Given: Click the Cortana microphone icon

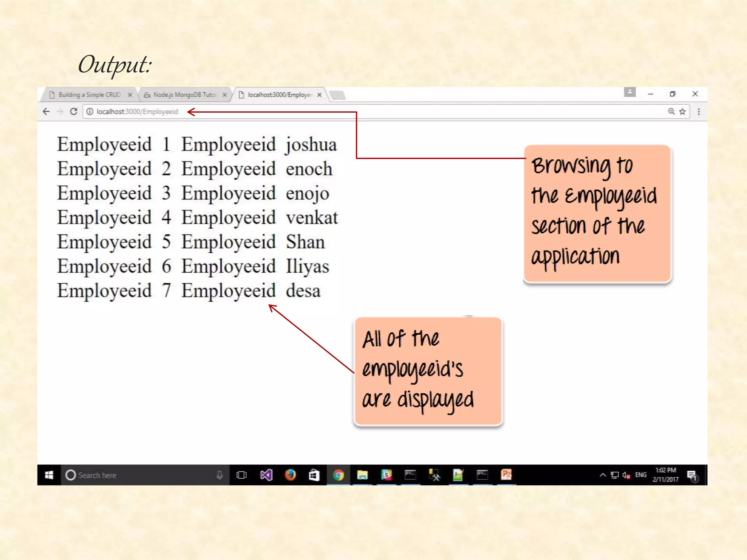Looking at the screenshot, I should coord(220,475).
